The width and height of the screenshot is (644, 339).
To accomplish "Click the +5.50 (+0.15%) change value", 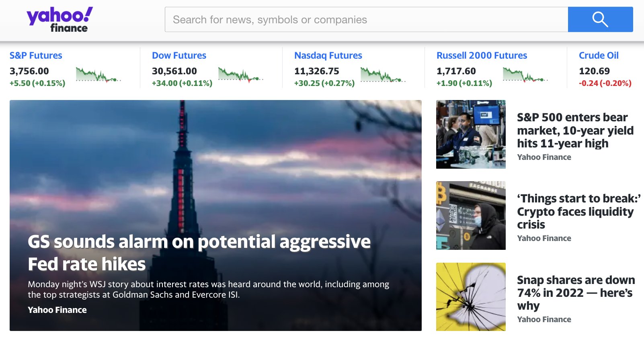I will 37,83.
